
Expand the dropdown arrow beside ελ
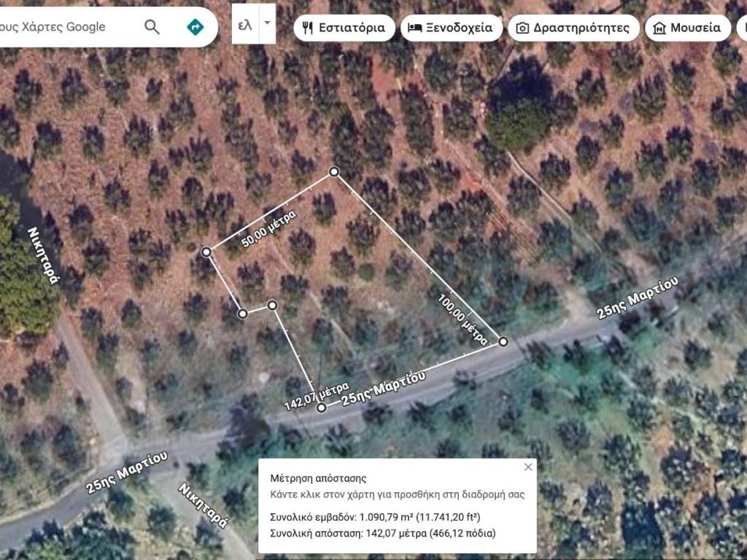[267, 23]
